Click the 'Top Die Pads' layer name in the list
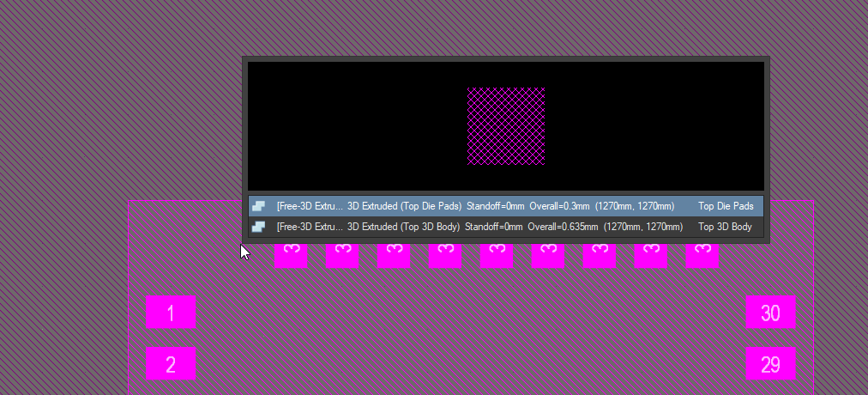The height and width of the screenshot is (395, 868). 726,206
